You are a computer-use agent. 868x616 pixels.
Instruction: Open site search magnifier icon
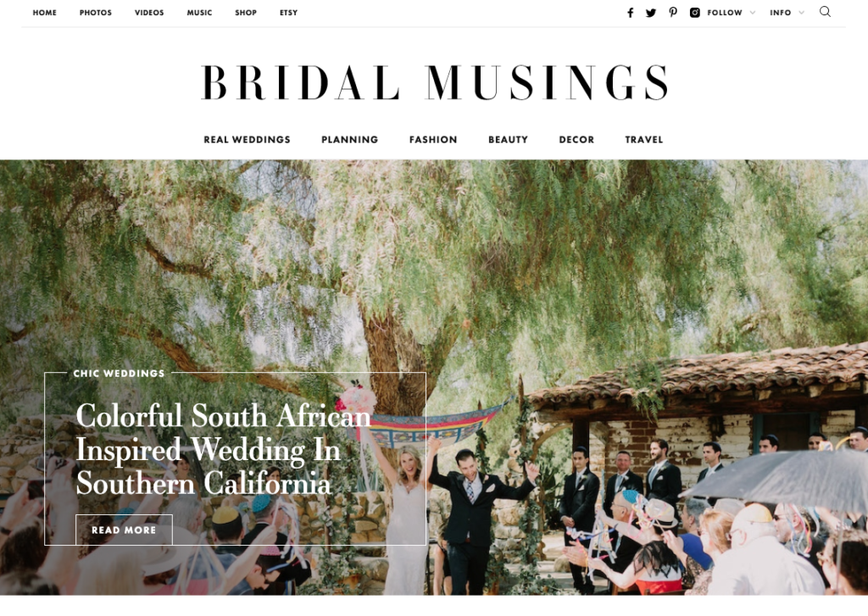click(825, 12)
